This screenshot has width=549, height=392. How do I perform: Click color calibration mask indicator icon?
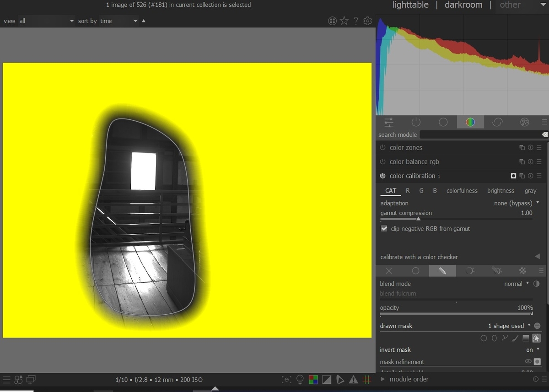point(513,176)
